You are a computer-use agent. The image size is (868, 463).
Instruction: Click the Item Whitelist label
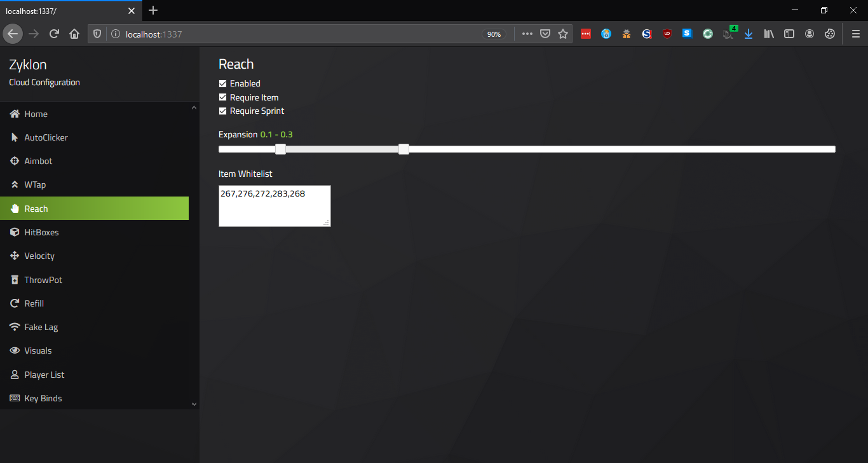[x=245, y=174]
